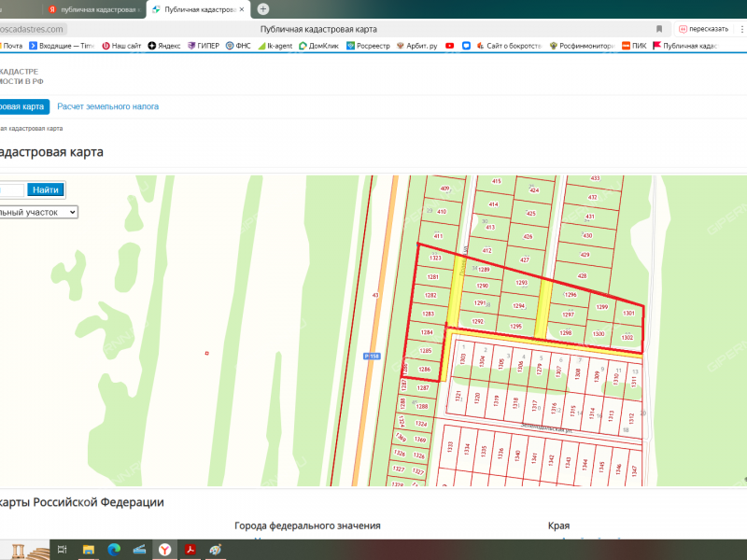Launch Yandex Browser from the taskbar

tap(163, 549)
